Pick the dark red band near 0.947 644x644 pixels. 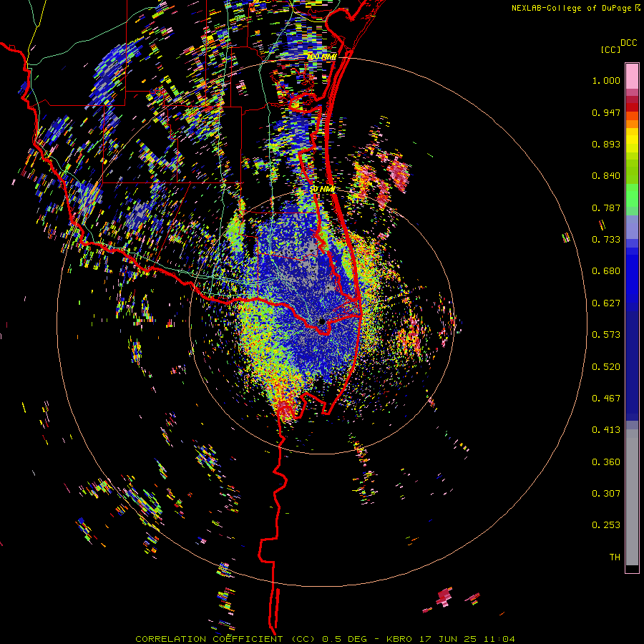pyautogui.click(x=632, y=107)
